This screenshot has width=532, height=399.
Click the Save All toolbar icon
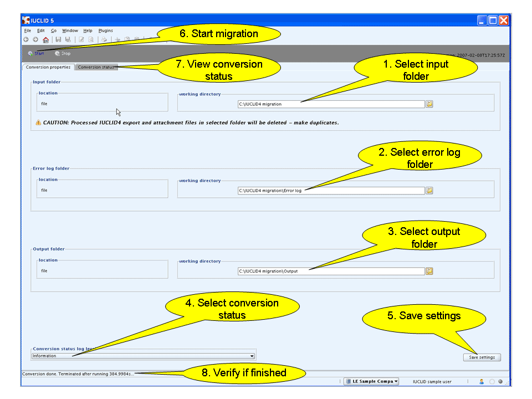(x=68, y=40)
